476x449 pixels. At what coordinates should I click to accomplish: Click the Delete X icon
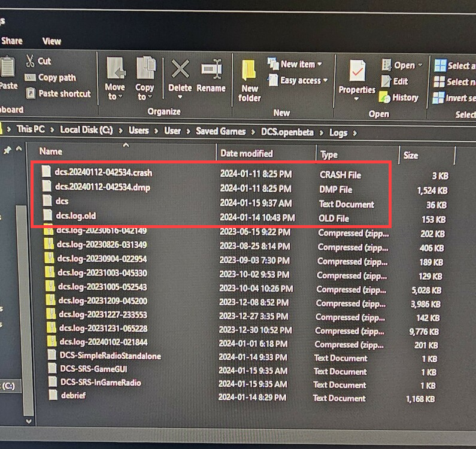tap(180, 69)
